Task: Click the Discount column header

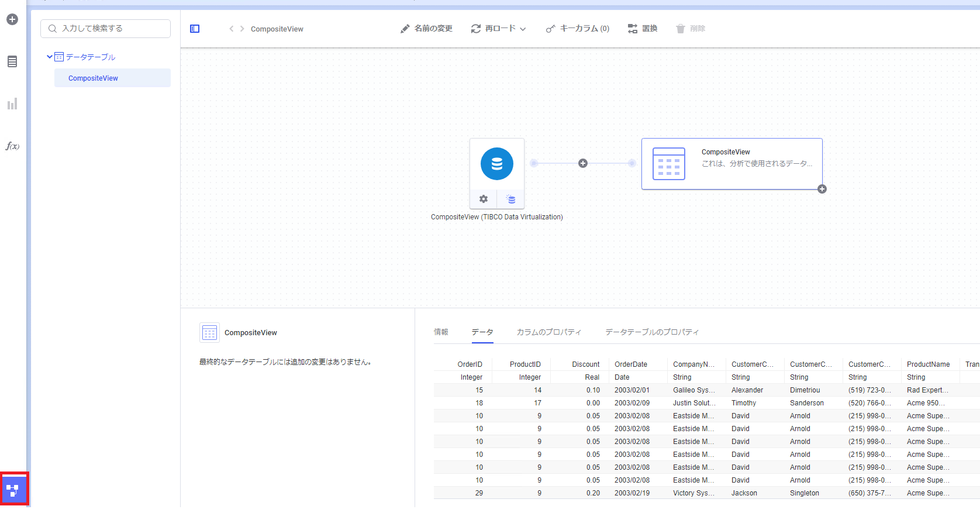Action: pos(586,364)
